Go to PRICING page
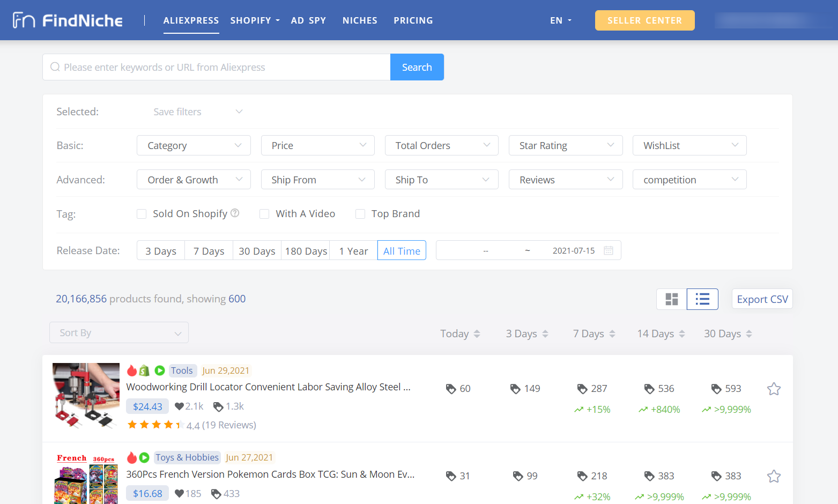 (413, 20)
